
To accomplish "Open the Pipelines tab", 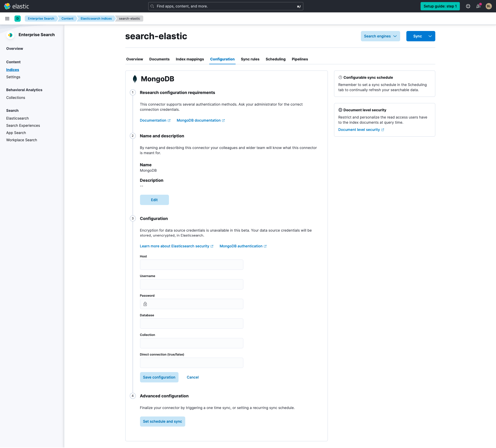I will [x=300, y=59].
